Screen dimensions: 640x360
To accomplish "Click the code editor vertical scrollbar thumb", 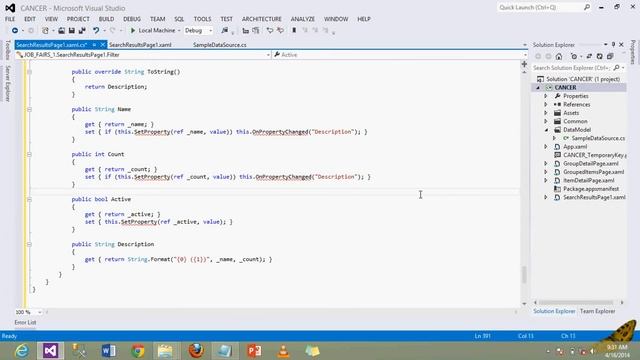I will (524, 274).
